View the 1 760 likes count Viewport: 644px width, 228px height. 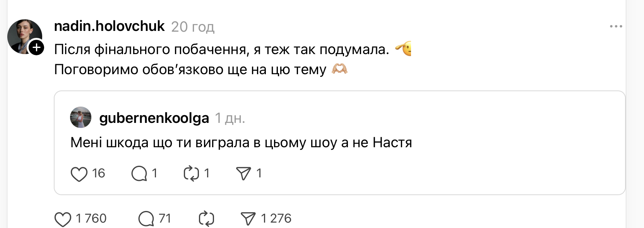[91, 219]
